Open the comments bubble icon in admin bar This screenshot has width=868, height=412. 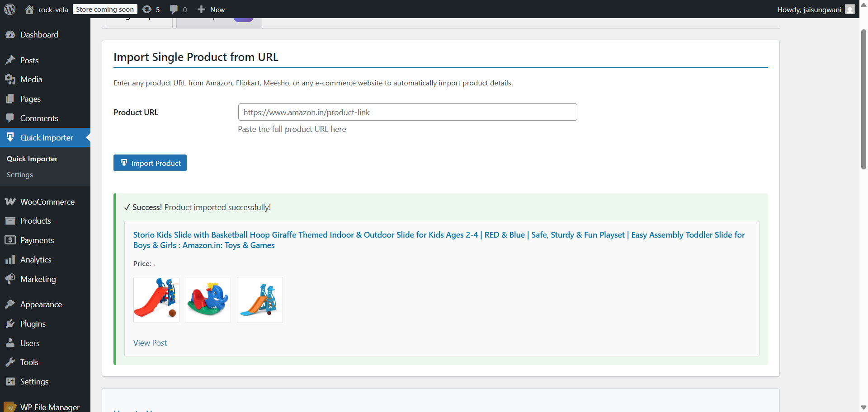(174, 9)
